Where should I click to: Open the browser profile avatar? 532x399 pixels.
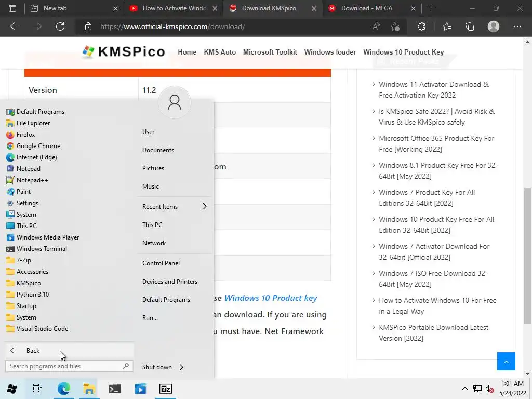[494, 26]
